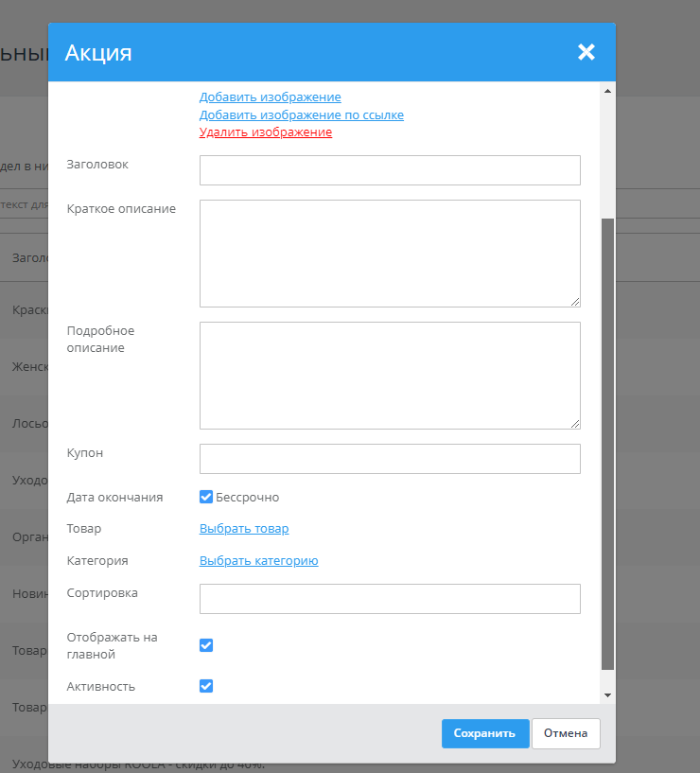This screenshot has height=773, width=700.
Task: Close the Акция dialog with X icon
Action: (x=586, y=52)
